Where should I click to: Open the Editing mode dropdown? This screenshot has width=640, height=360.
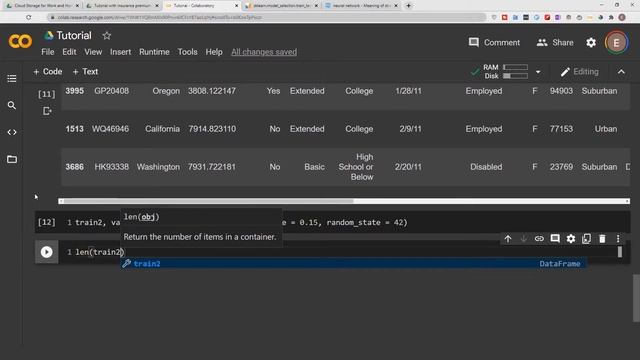point(580,72)
